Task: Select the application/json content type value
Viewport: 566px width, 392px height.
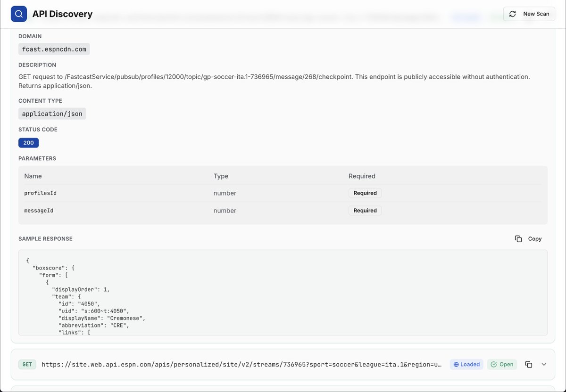Action: point(52,114)
